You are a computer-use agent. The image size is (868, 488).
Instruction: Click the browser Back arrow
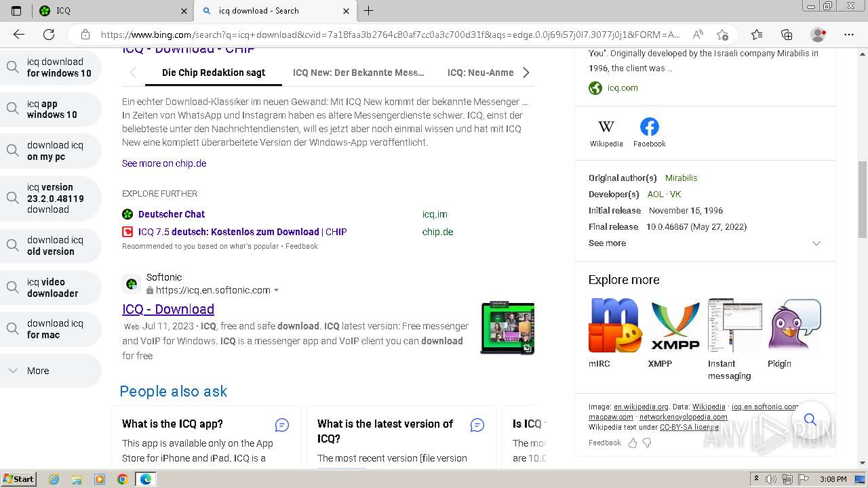[19, 35]
